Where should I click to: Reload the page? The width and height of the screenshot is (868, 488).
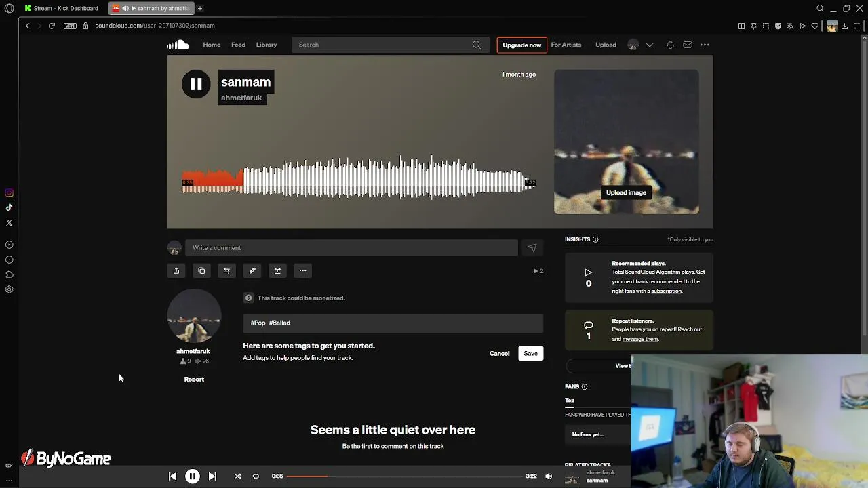52,26
